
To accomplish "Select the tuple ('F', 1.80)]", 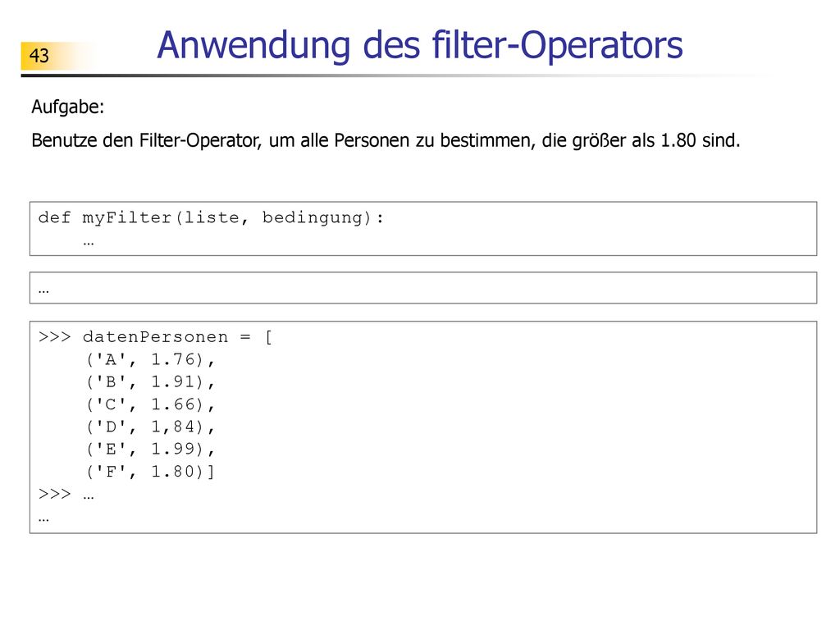I will coord(150,472).
